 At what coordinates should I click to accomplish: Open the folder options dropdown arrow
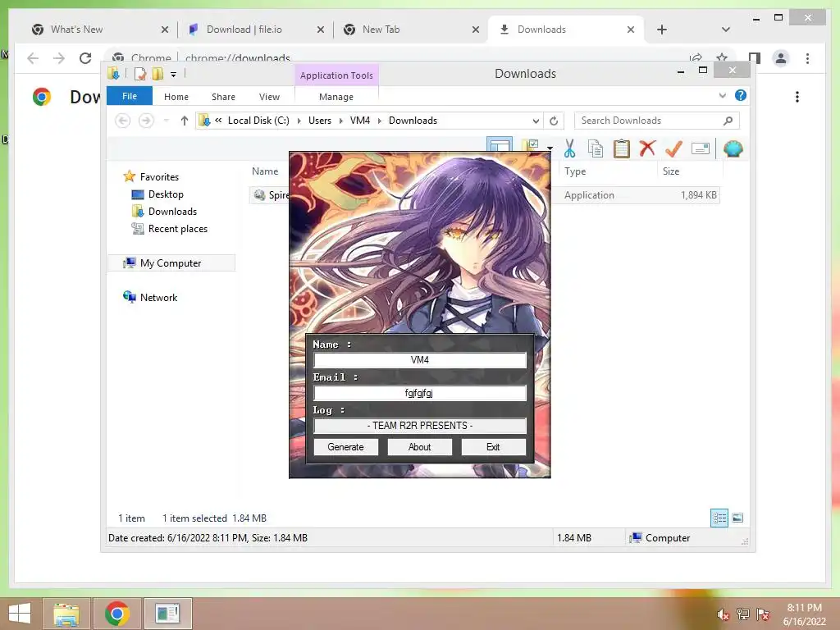550,148
